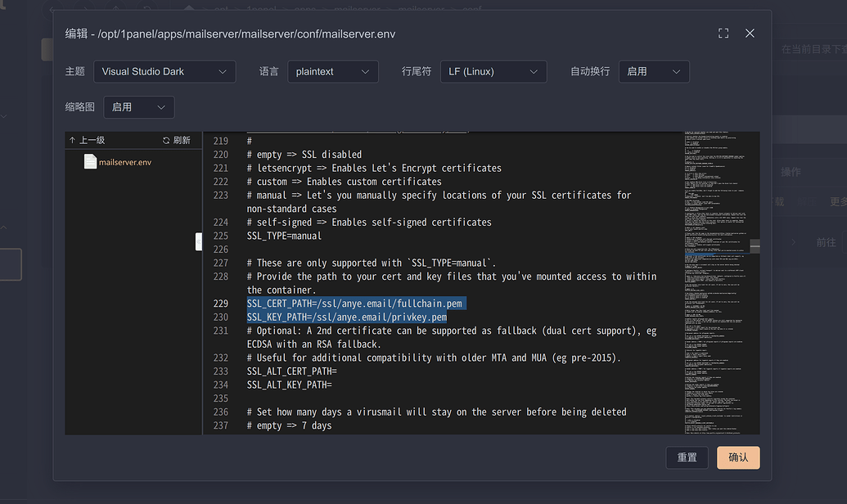Click the highlighted SSL_CERT_PATH line in the editor

pos(355,303)
